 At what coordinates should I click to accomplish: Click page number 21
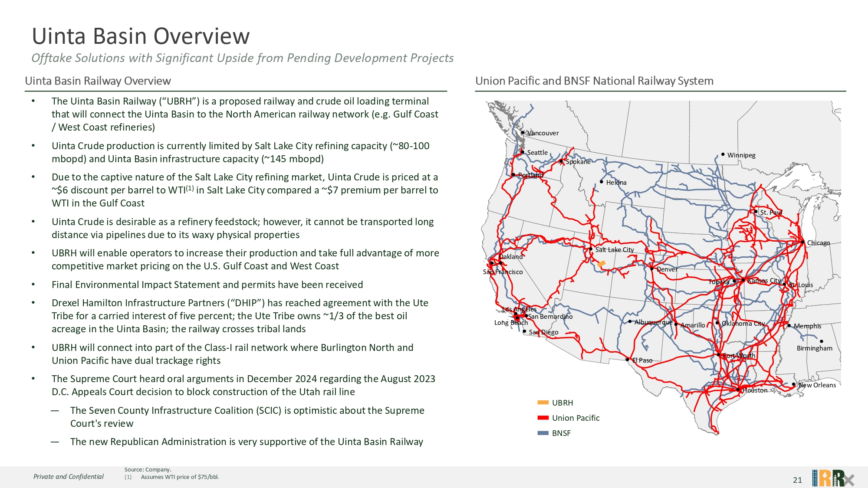point(797,480)
